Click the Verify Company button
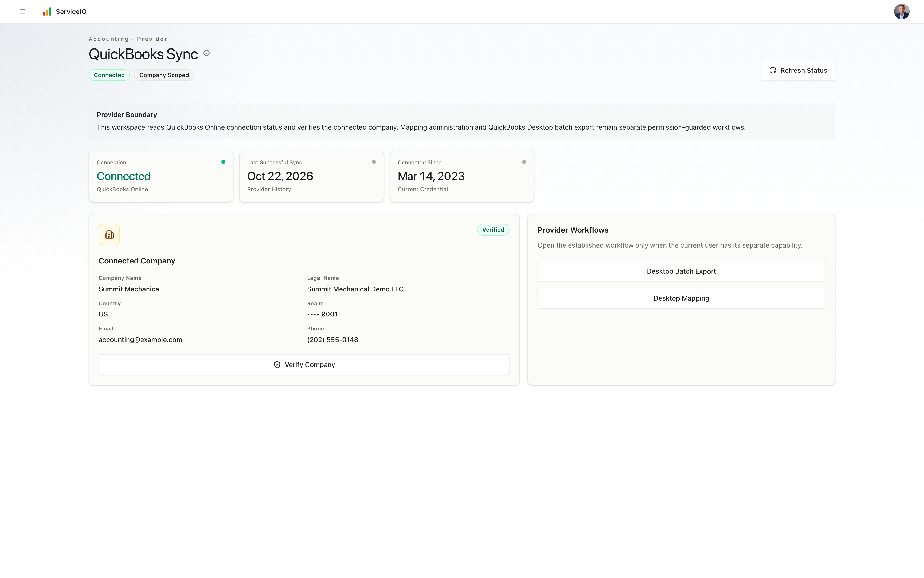Image resolution: width=924 pixels, height=578 pixels. point(304,365)
